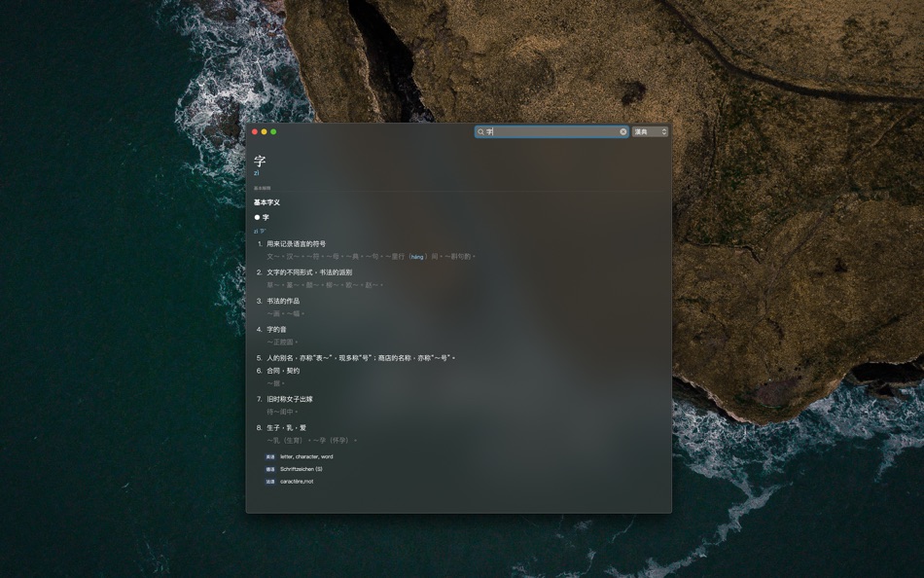Viewport: 924px width, 578px height.
Task: Click the translation 'letter, character, word'
Action: (x=306, y=456)
